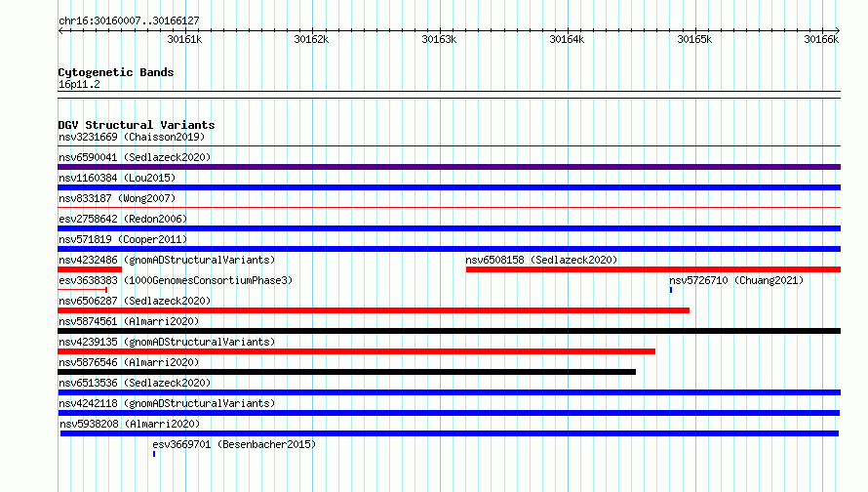This screenshot has height=492, width=868.
Task: Click the nsv3231669 (Chaisson2019) variant label
Action: point(132,137)
